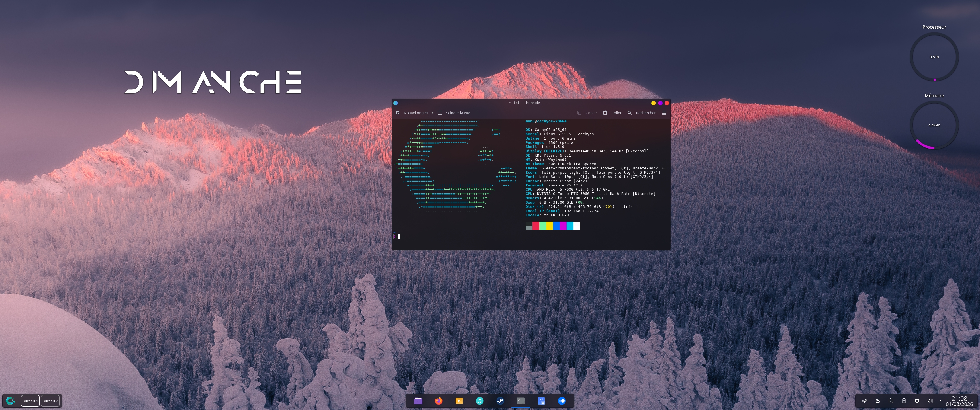Screen dimensions: 980x410
Task: Click Rechercher search button in Konsole
Action: tap(641, 113)
